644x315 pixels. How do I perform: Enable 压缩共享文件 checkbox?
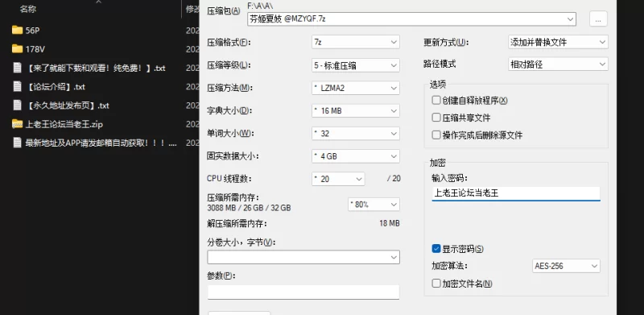[436, 118]
